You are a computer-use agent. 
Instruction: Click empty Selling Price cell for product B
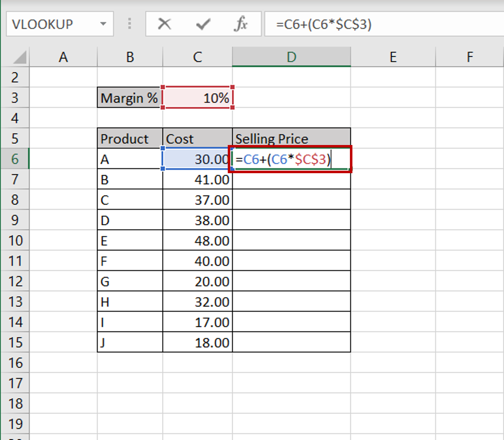[x=292, y=179]
